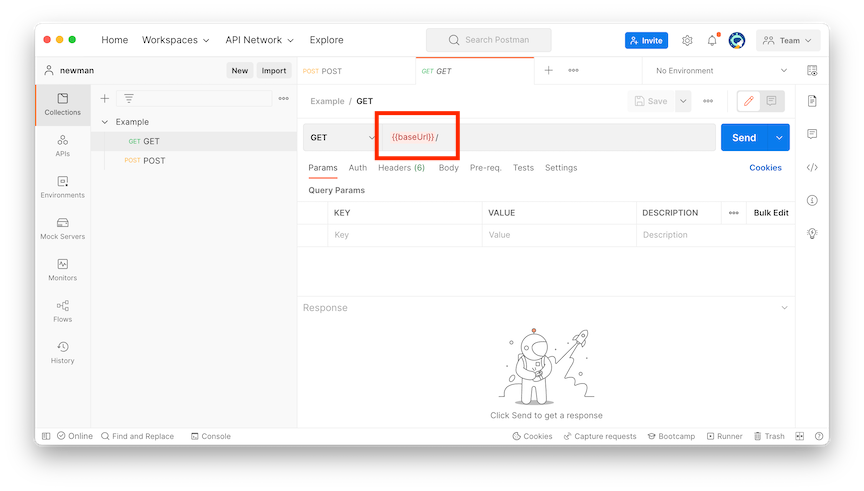
Task: Click the Search Postman field
Action: click(489, 40)
